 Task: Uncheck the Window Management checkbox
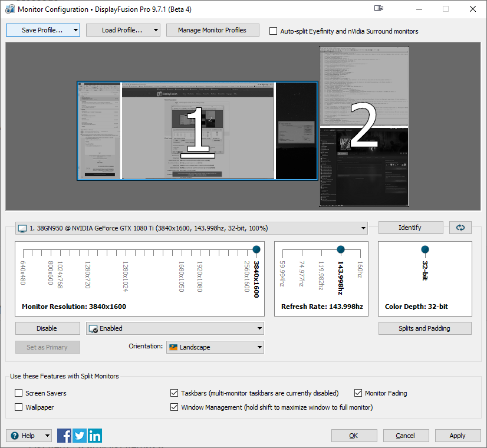click(175, 407)
